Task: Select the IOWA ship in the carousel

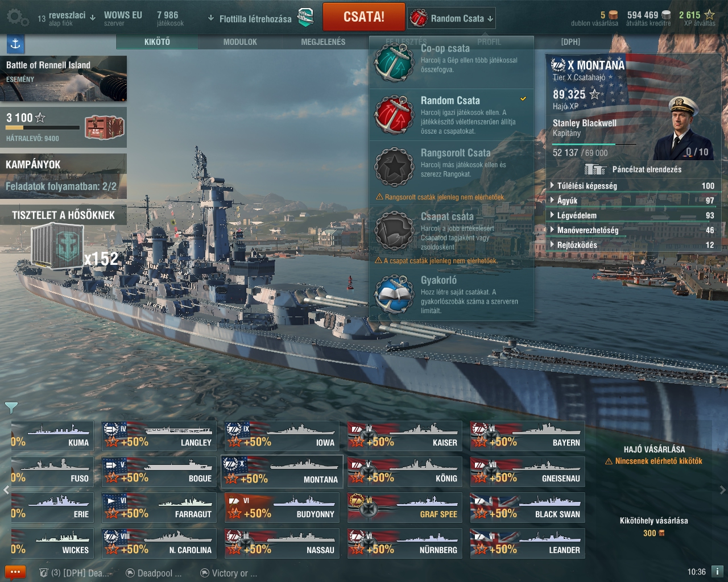Action: (282, 436)
